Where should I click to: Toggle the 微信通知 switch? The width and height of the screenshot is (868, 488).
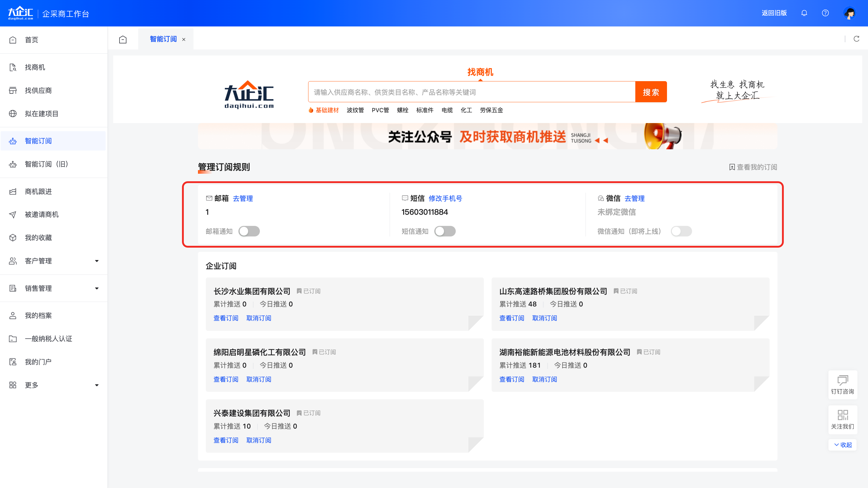point(681,231)
